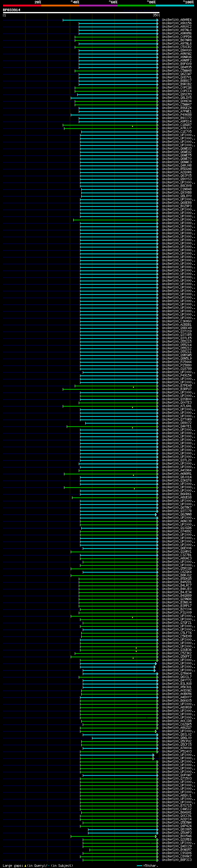The width and height of the screenshot is (197, 868).
Task: Click the orange ~40% identity color segment
Action: coord(60,6)
